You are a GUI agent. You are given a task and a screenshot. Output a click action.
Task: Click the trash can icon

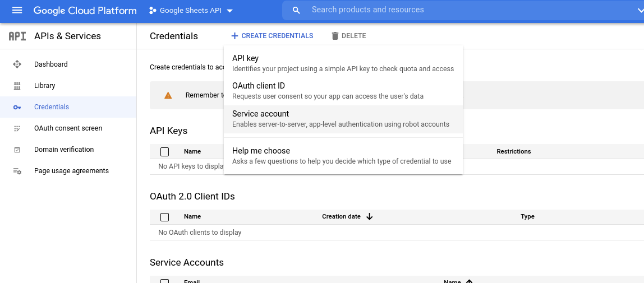pos(335,36)
